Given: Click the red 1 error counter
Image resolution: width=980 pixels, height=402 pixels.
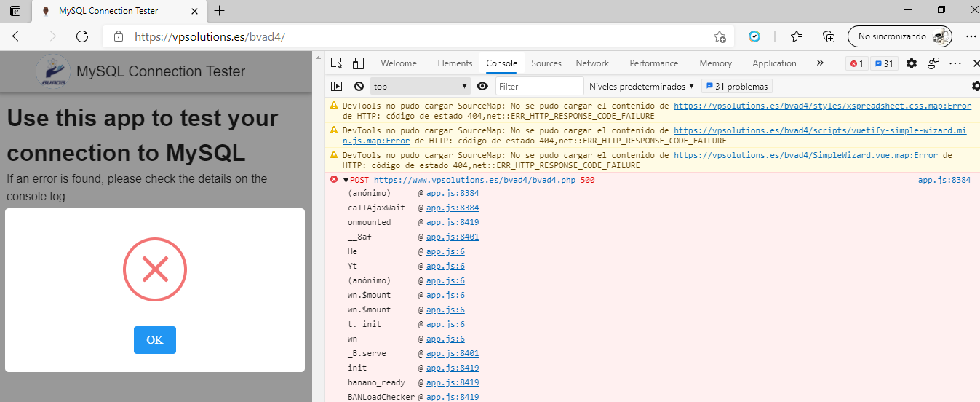Looking at the screenshot, I should pyautogui.click(x=856, y=64).
